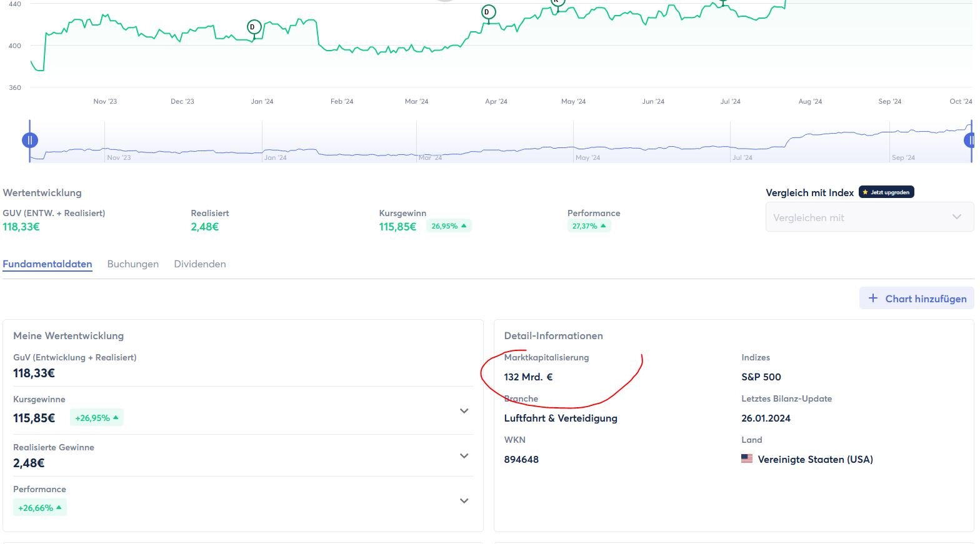Click the D dividend marker near Jan '24
Viewport: 980px width, 544px height.
[254, 27]
